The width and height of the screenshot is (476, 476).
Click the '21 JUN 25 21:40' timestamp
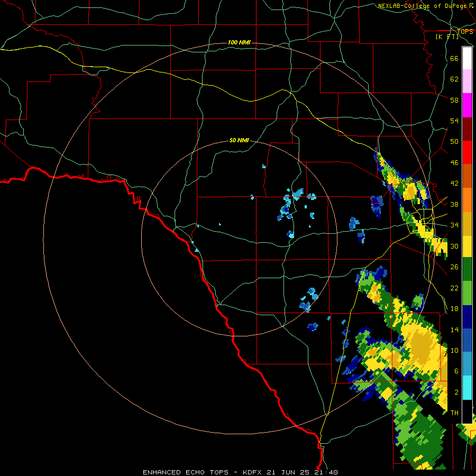pyautogui.click(x=302, y=472)
